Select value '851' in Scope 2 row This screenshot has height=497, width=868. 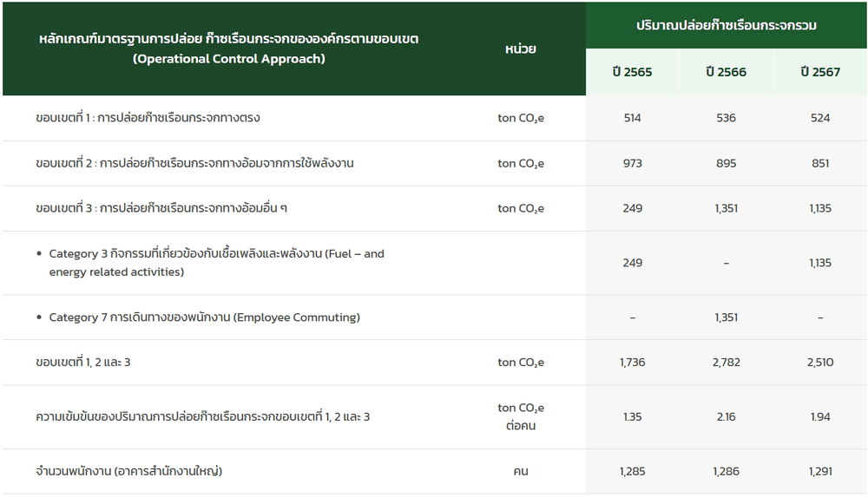[820, 163]
